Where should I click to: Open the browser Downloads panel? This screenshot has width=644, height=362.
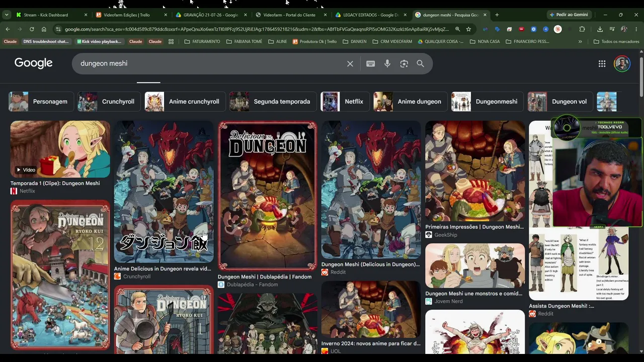(x=600, y=29)
